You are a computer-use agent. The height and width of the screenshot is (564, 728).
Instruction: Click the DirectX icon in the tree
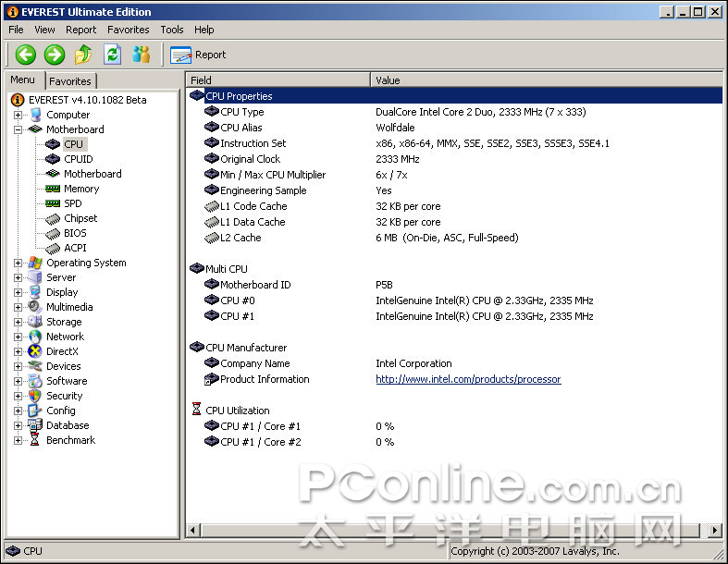pyautogui.click(x=35, y=351)
